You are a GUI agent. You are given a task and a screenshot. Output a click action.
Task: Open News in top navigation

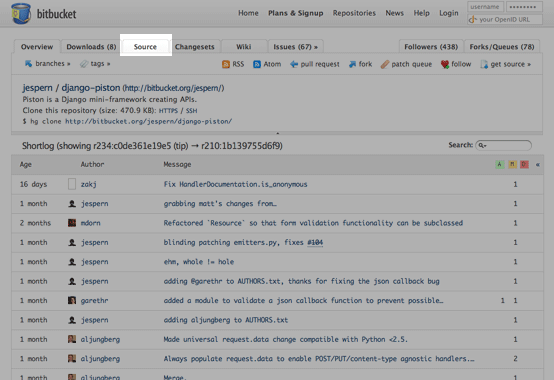click(x=394, y=13)
